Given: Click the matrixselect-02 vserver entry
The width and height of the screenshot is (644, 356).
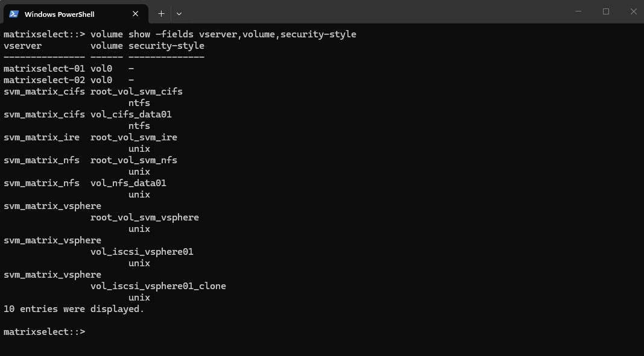Looking at the screenshot, I should point(45,80).
